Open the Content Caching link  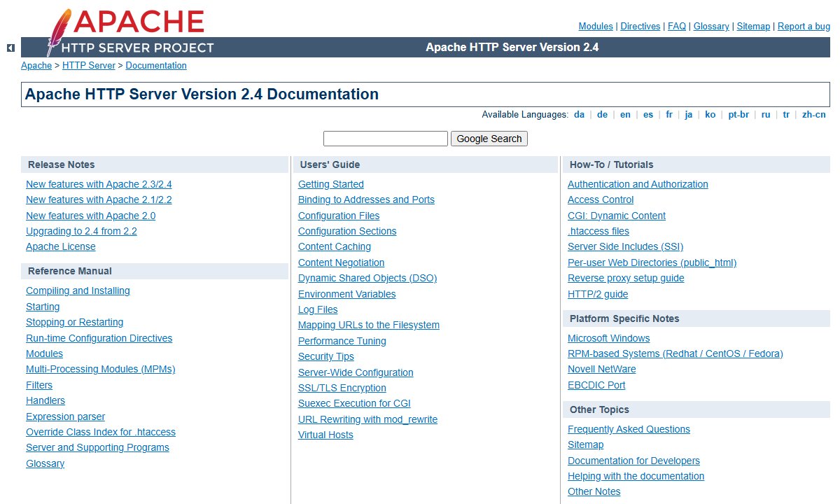[335, 247]
